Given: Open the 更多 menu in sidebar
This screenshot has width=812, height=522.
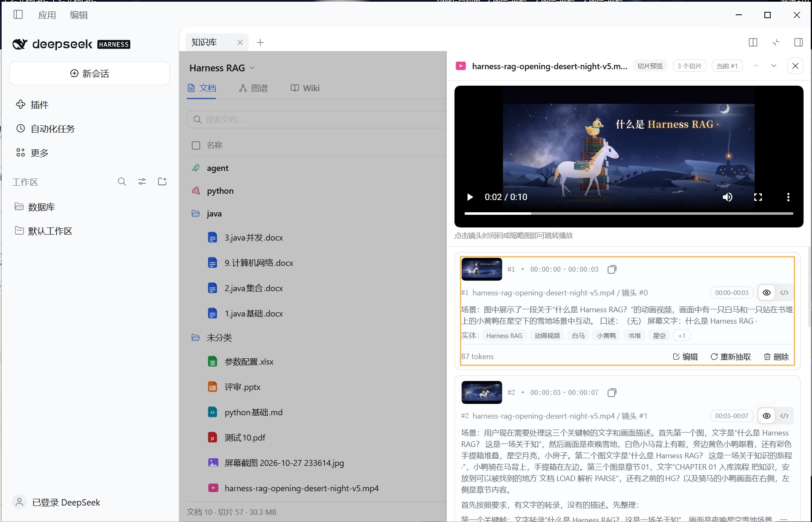Looking at the screenshot, I should tap(32, 153).
